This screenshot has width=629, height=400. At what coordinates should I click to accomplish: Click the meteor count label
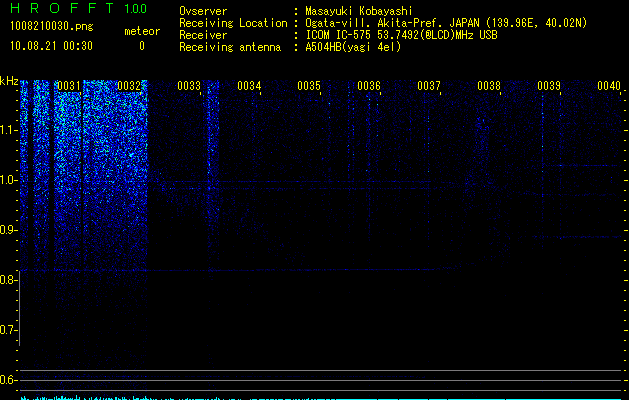click(x=142, y=31)
